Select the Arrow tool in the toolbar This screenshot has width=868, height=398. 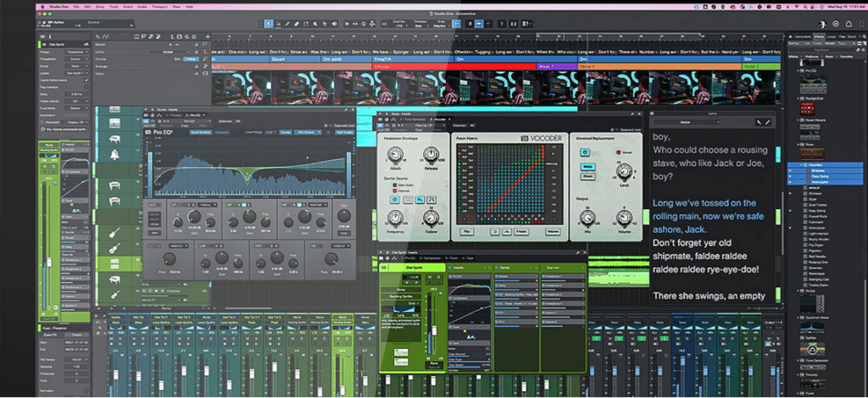coord(269,24)
